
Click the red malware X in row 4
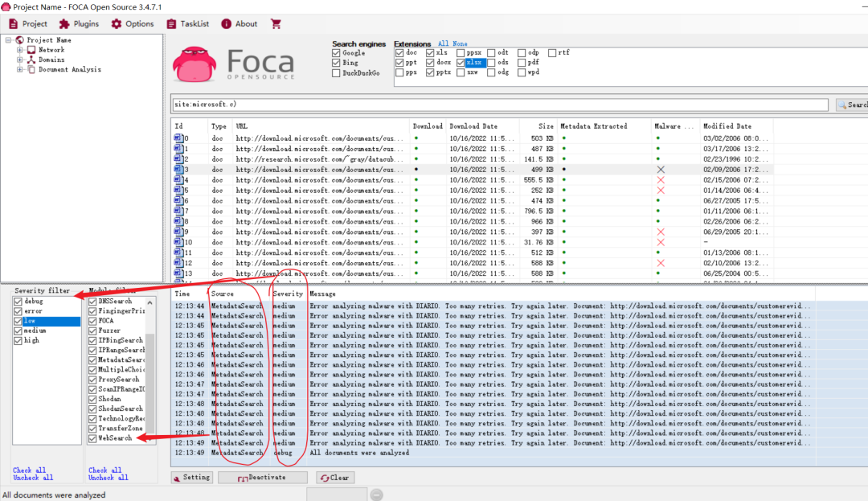(661, 180)
